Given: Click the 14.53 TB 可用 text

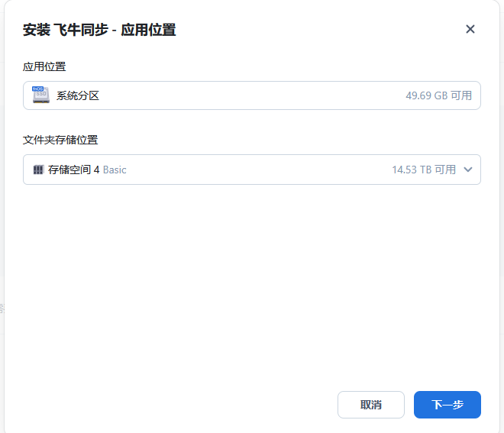Looking at the screenshot, I should [x=424, y=170].
